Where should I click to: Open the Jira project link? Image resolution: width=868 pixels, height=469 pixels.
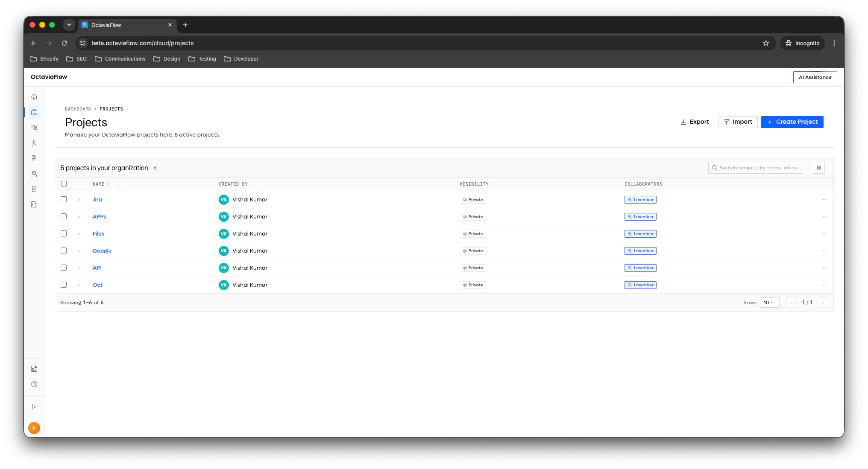click(x=97, y=200)
